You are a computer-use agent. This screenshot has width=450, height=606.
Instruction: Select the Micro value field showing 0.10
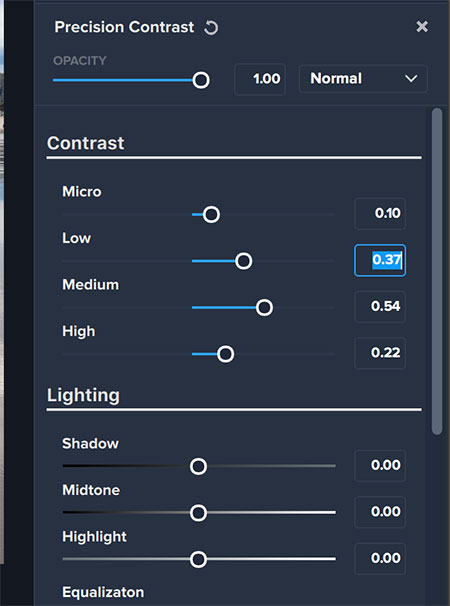point(380,214)
